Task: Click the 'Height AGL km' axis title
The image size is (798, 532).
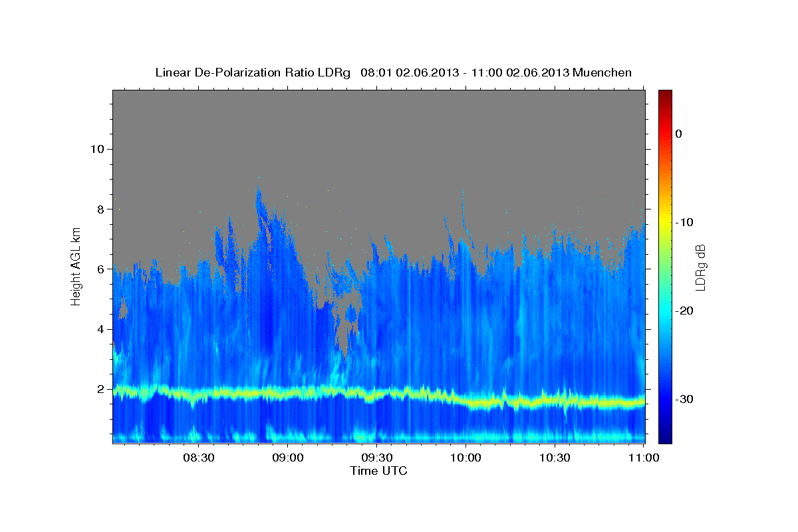Action: coord(76,267)
